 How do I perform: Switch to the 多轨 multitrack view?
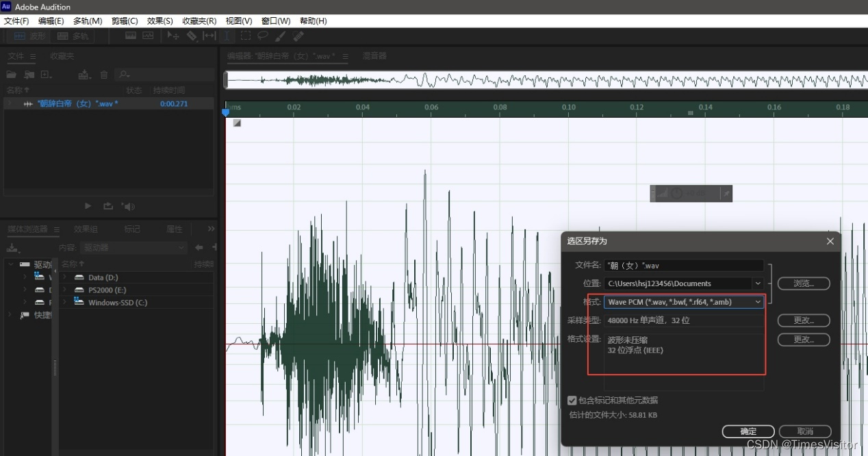click(73, 36)
